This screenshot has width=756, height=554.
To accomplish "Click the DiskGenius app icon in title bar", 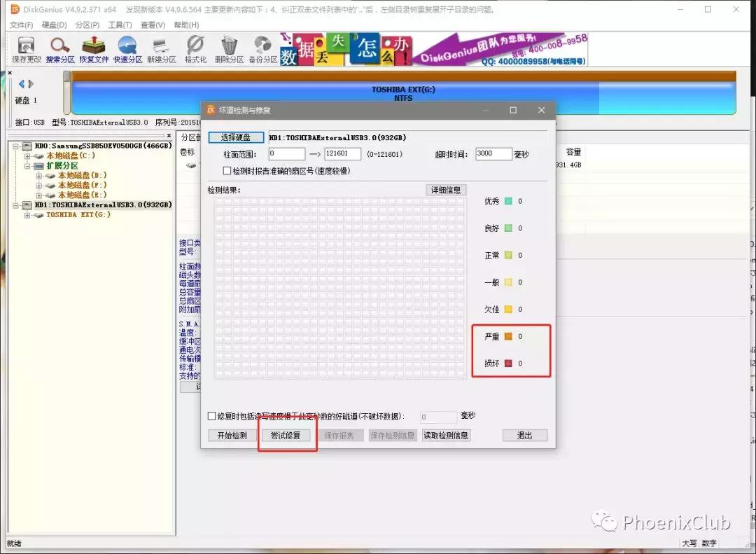I will point(15,9).
